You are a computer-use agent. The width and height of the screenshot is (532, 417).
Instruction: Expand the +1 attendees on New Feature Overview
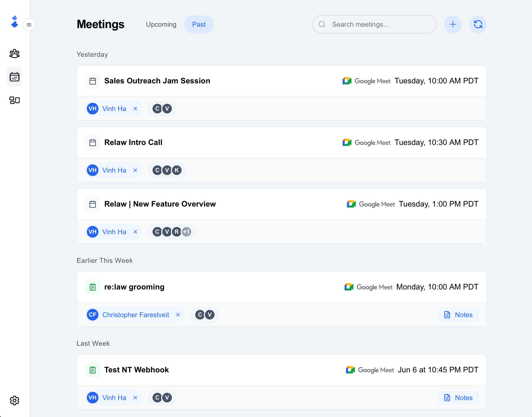[x=186, y=232]
